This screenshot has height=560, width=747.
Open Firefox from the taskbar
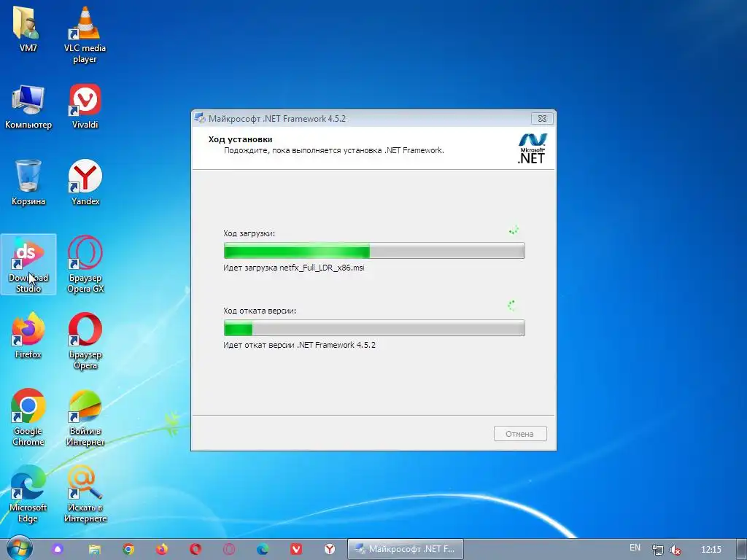click(x=162, y=549)
